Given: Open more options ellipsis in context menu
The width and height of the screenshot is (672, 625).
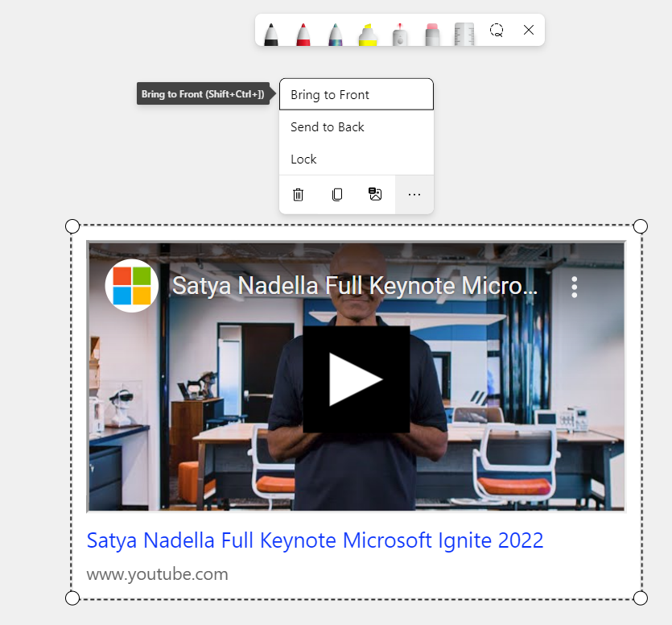Looking at the screenshot, I should [x=414, y=195].
